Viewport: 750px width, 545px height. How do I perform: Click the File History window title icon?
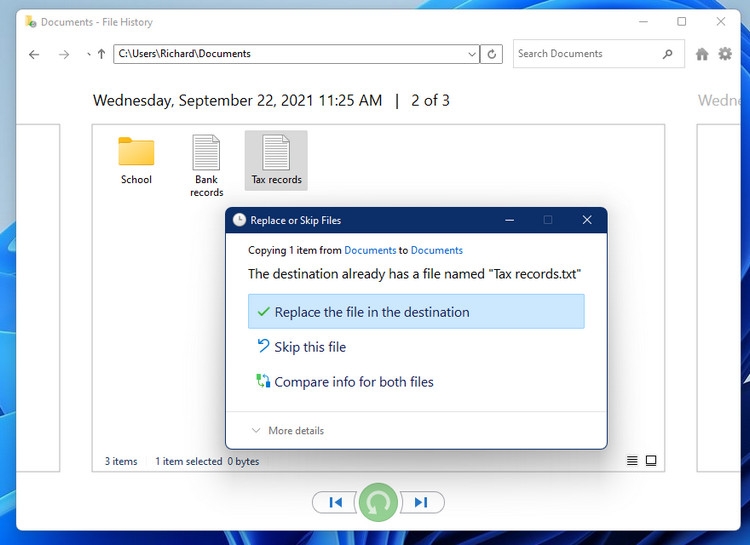tap(31, 22)
